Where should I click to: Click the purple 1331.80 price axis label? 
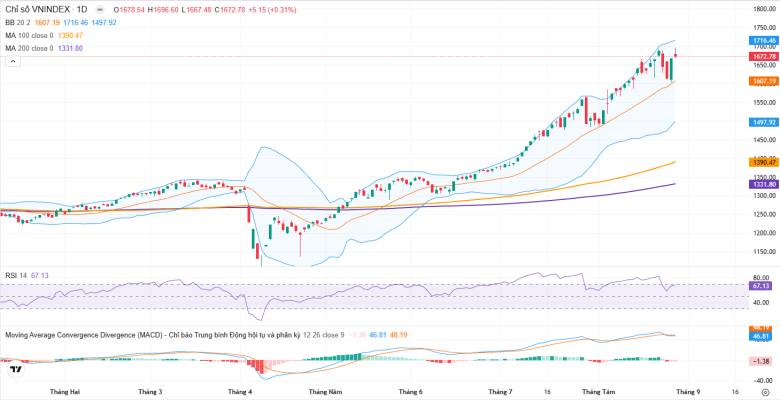coord(763,184)
